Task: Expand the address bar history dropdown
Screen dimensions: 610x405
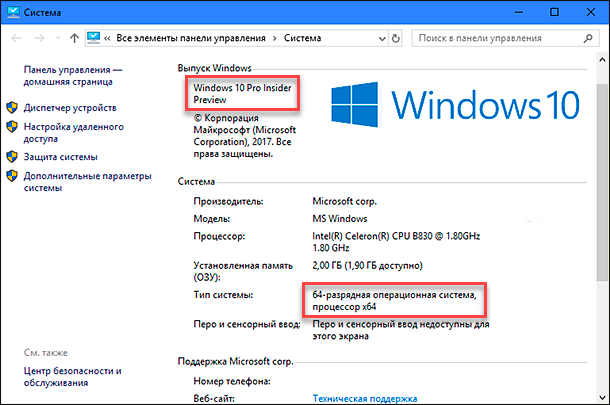Action: point(382,39)
